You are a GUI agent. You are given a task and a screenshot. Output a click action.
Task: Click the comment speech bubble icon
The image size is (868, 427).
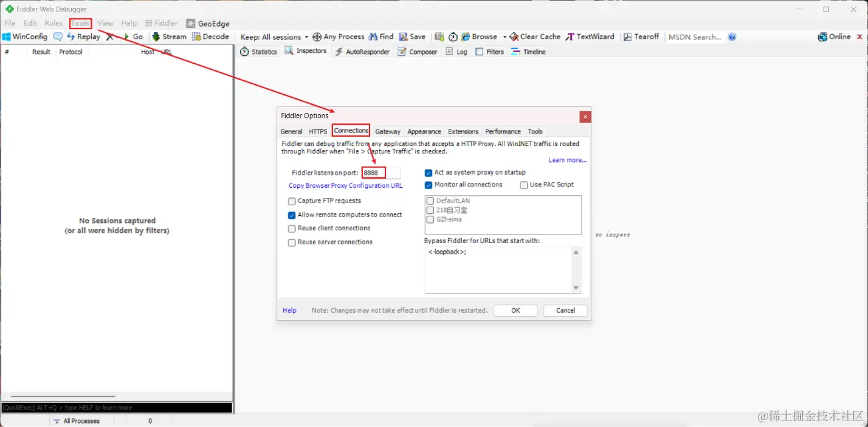[x=58, y=37]
